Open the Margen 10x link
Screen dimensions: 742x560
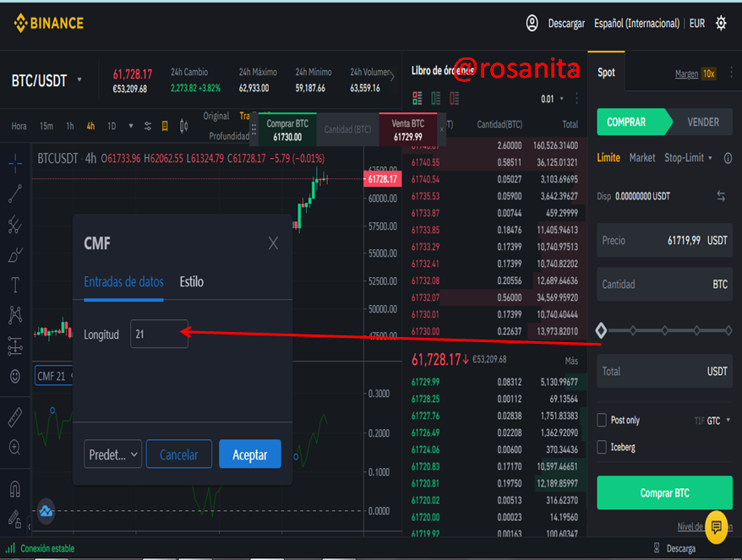pos(696,73)
